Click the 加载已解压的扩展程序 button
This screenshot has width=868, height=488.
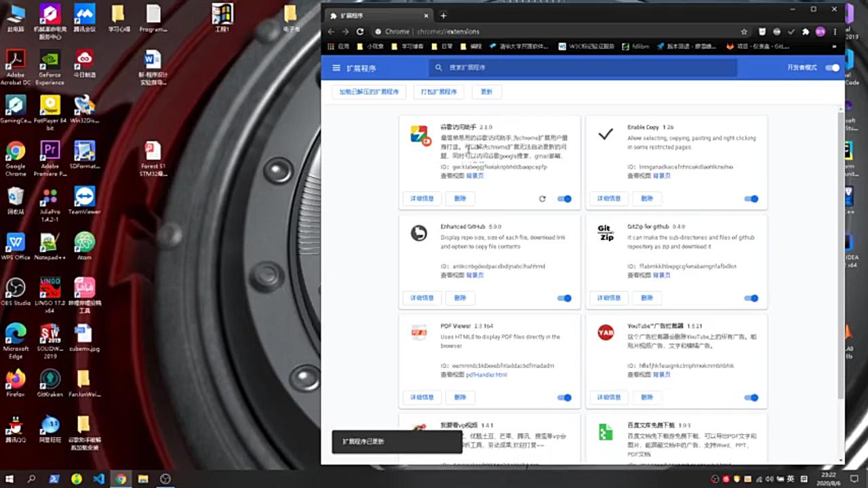click(369, 91)
